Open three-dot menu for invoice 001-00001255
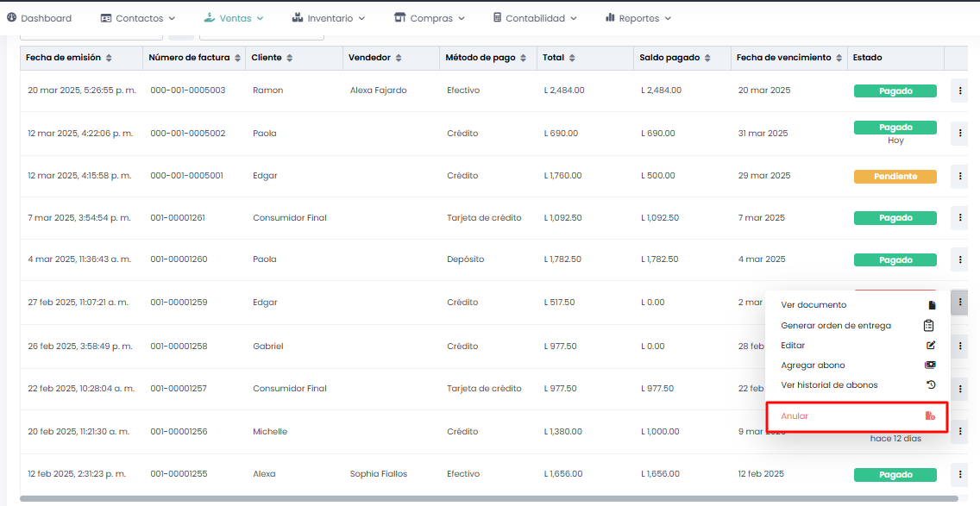980x506 pixels. 959,474
